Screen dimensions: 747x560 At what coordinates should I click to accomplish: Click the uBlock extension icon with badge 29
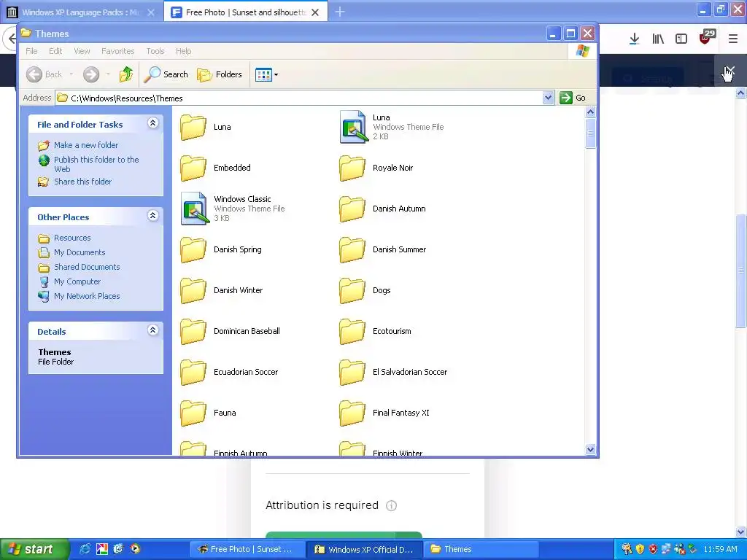(706, 38)
